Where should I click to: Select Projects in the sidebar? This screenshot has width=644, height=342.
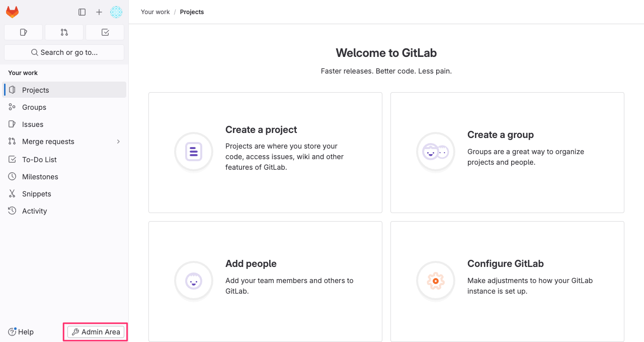coord(64,90)
